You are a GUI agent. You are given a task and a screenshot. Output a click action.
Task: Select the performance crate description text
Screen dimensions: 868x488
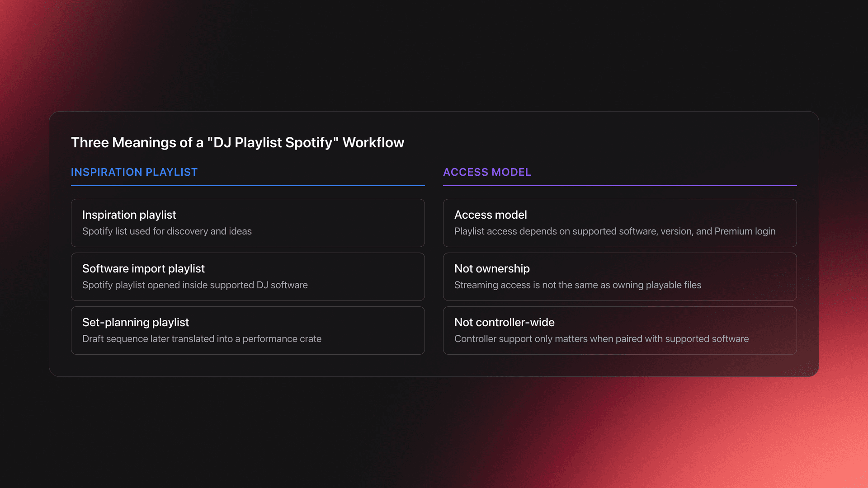pos(202,338)
